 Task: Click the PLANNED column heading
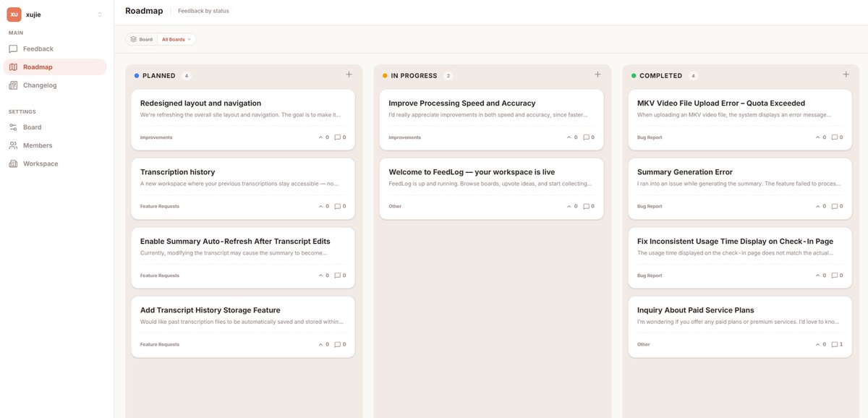pos(159,75)
